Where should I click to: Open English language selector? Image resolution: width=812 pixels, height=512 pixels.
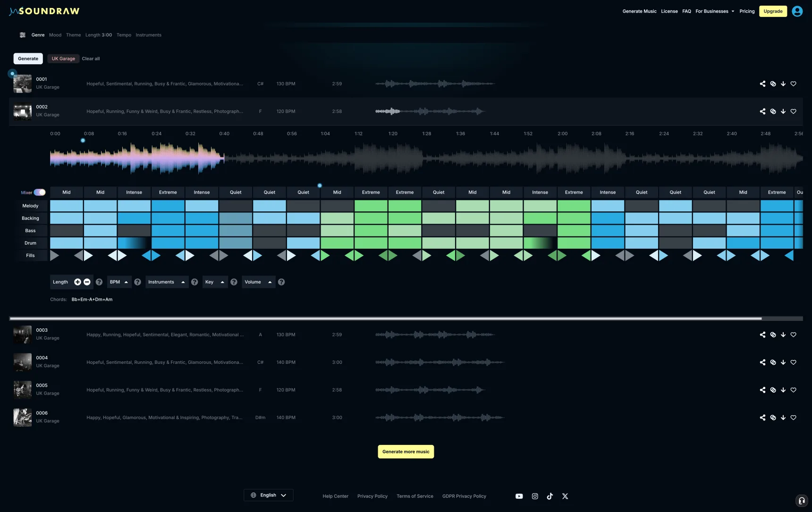click(269, 495)
